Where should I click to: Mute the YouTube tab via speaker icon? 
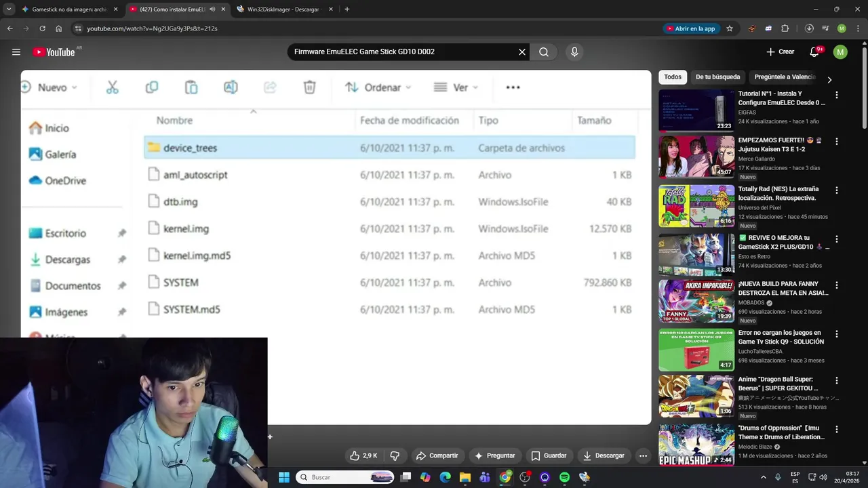pos(212,9)
